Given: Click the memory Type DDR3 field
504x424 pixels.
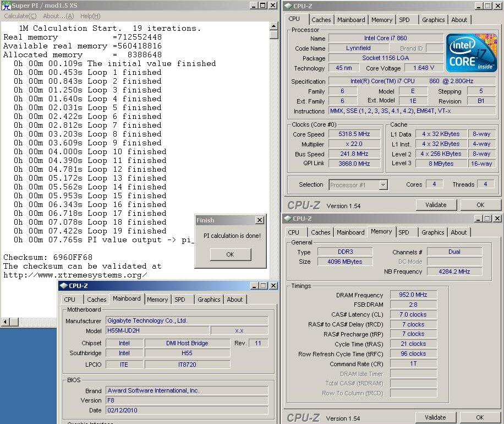Looking at the screenshot, I should (345, 252).
